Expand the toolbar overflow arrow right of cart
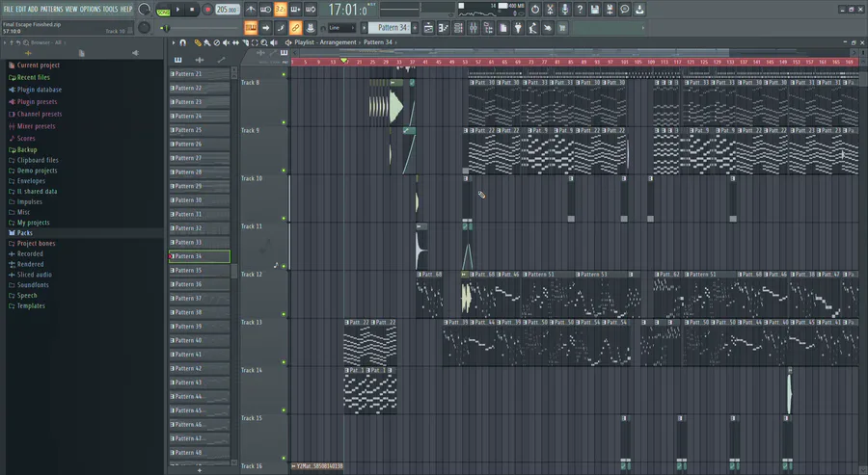Viewport: 868px width, 475px height. click(x=642, y=28)
